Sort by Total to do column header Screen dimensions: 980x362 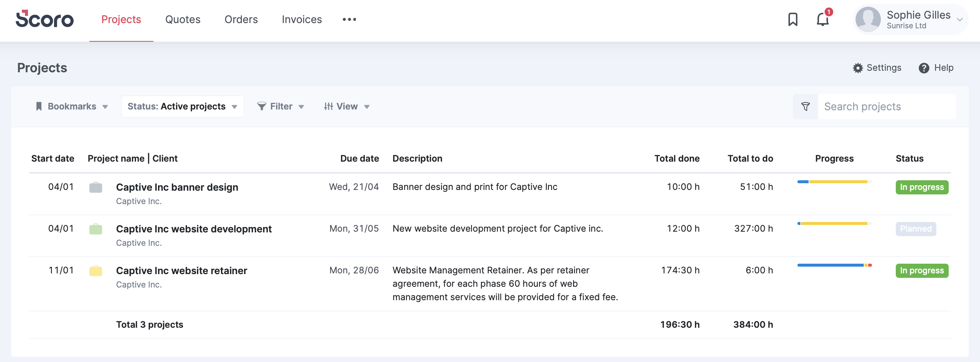coord(750,159)
